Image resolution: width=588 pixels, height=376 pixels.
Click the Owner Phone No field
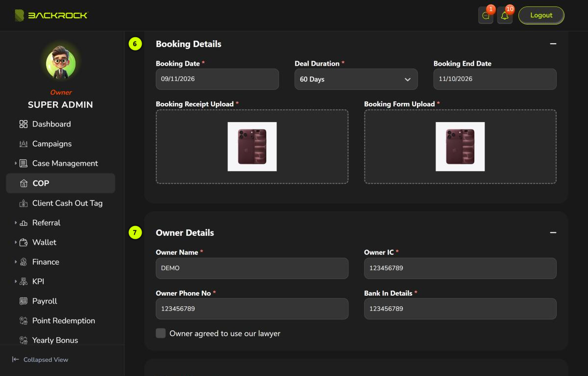(252, 309)
